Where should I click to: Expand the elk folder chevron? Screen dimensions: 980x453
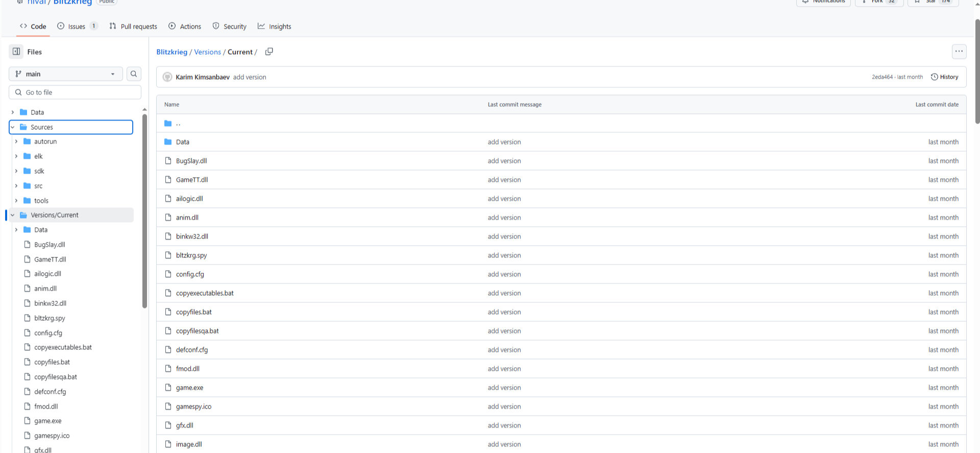click(x=16, y=156)
